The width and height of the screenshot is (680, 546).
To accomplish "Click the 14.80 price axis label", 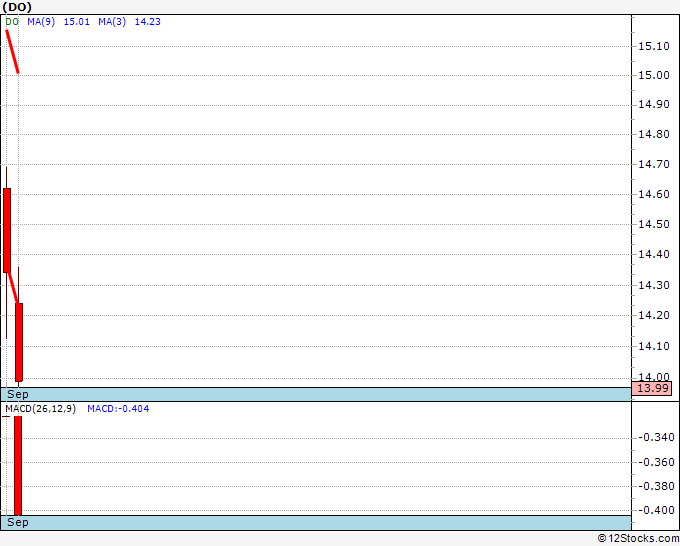I will pos(654,134).
